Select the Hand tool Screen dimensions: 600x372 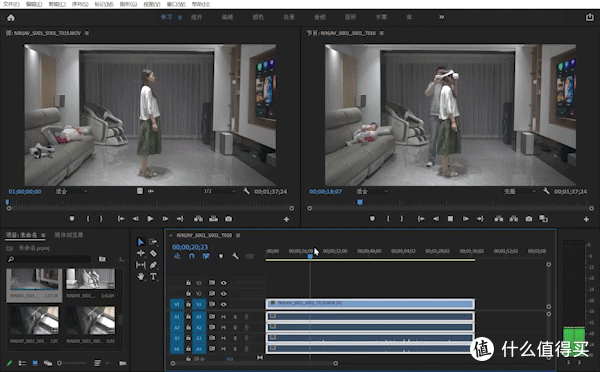click(x=140, y=276)
